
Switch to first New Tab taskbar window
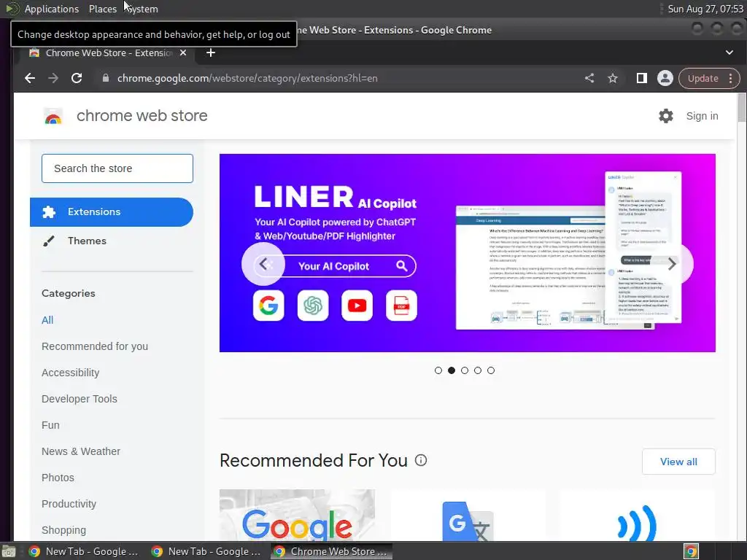(x=85, y=551)
